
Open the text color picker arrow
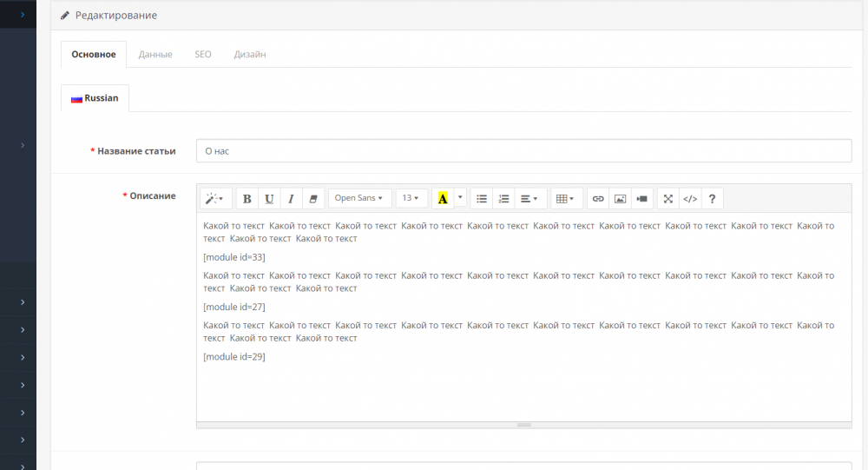pyautogui.click(x=460, y=198)
